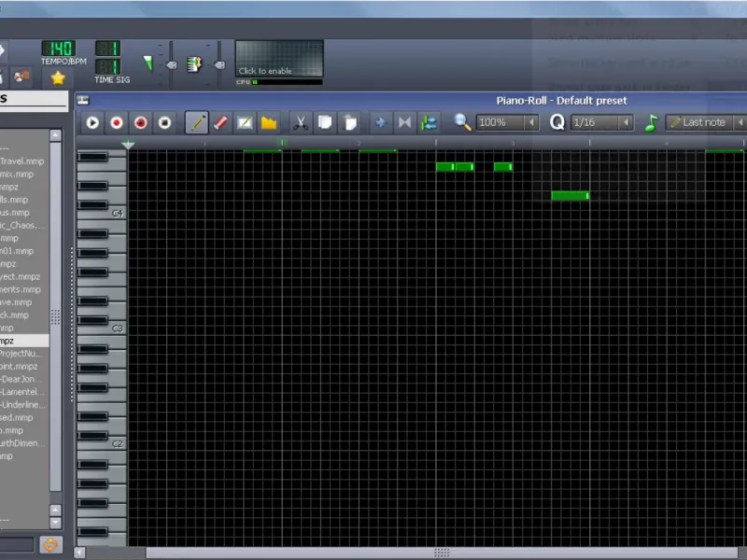Click the time signature denominator display
The height and width of the screenshot is (560, 747).
pyautogui.click(x=108, y=66)
